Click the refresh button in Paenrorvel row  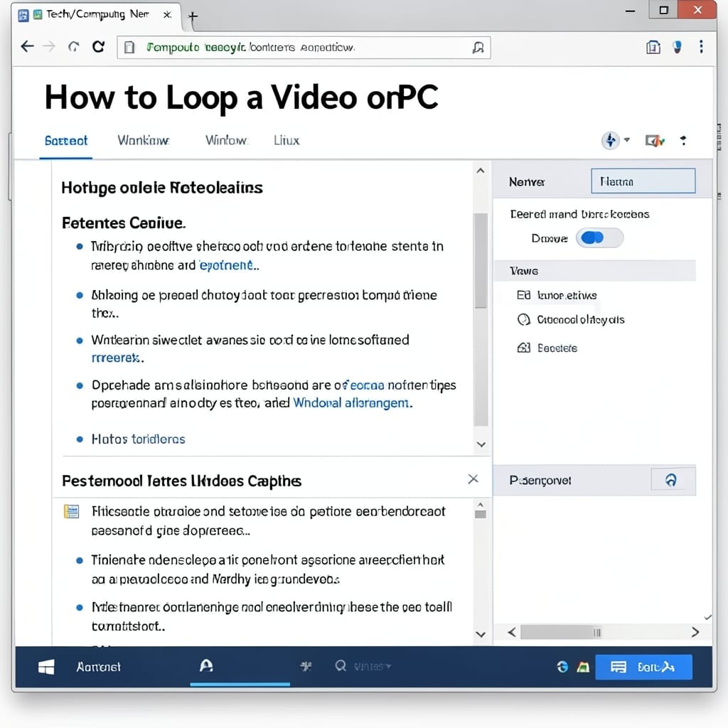click(x=671, y=480)
